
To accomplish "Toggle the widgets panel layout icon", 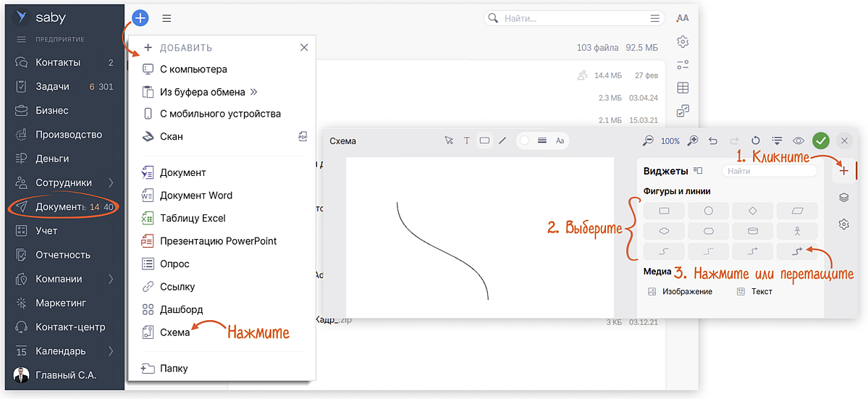I will coord(698,171).
